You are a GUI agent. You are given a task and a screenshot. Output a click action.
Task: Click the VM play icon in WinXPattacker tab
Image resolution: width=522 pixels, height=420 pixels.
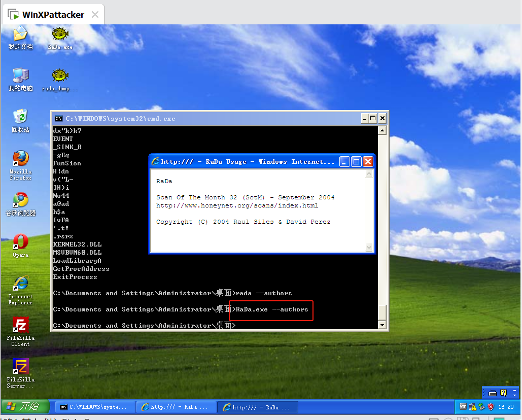point(13,15)
